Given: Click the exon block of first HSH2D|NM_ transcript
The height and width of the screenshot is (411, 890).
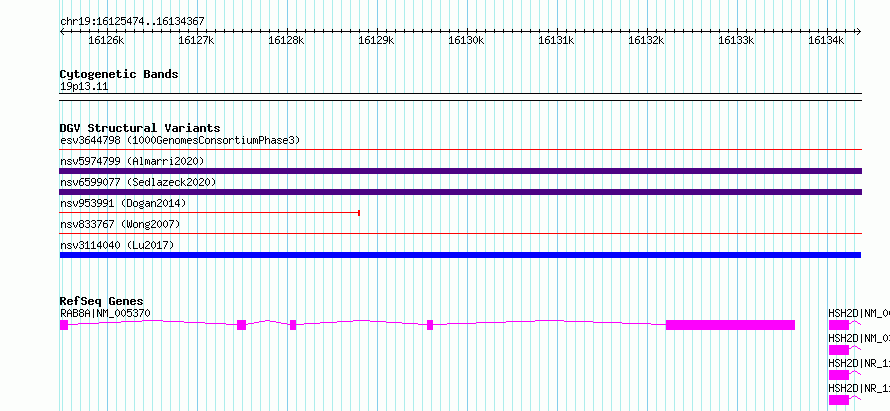Looking at the screenshot, I should coord(838,325).
